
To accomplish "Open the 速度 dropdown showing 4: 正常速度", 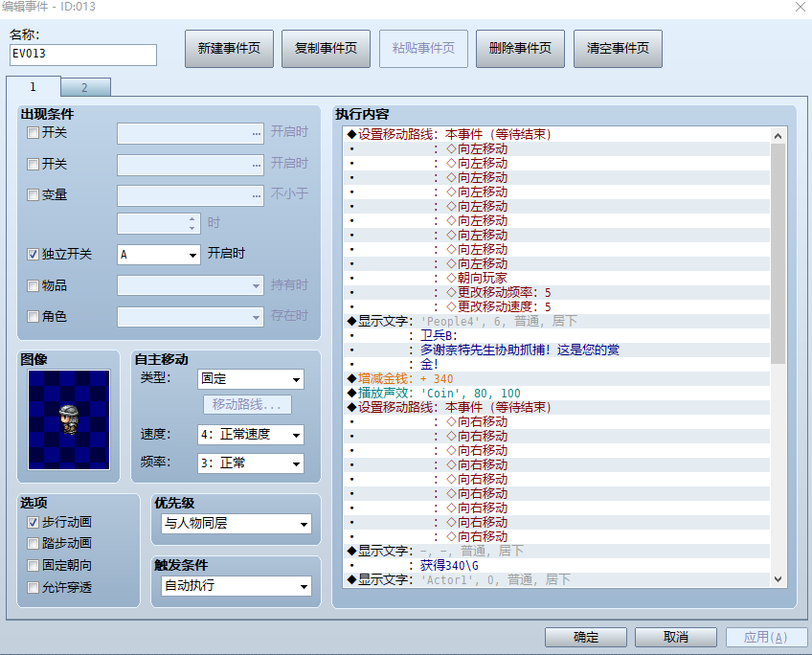I will pos(251,435).
